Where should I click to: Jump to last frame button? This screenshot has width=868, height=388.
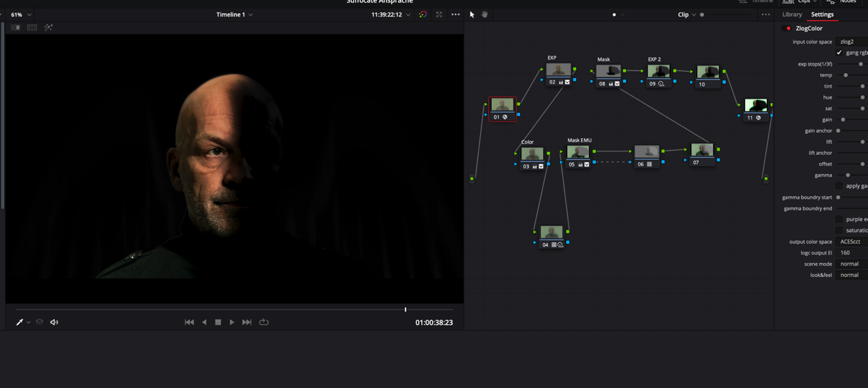pos(246,322)
